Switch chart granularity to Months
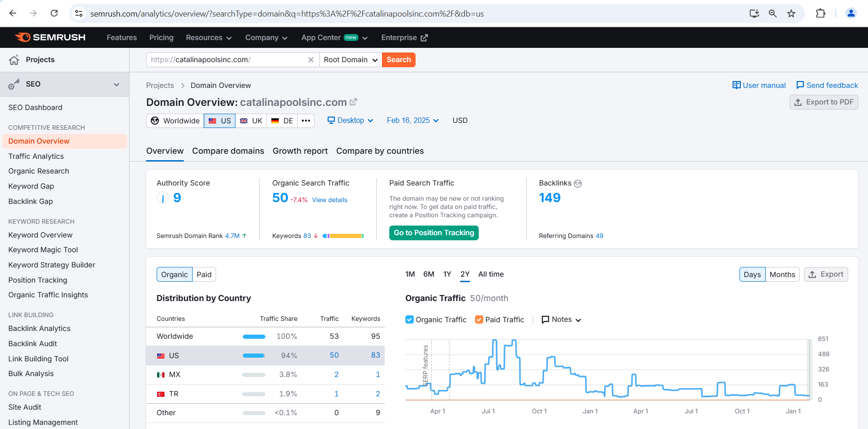Screen dimensions: 868x429 click(782, 274)
